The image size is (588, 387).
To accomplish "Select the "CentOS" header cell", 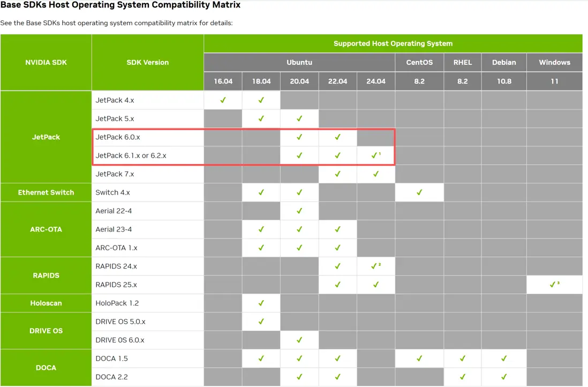I will [x=419, y=62].
